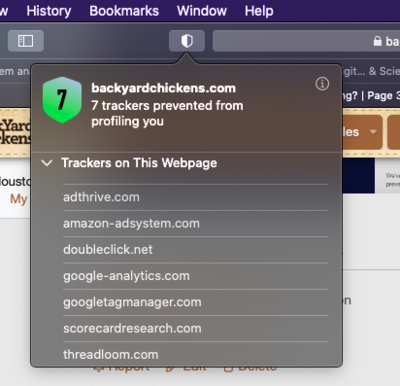Screen dimensions: 400x386
Task: Open the Window menu
Action: 202,11
